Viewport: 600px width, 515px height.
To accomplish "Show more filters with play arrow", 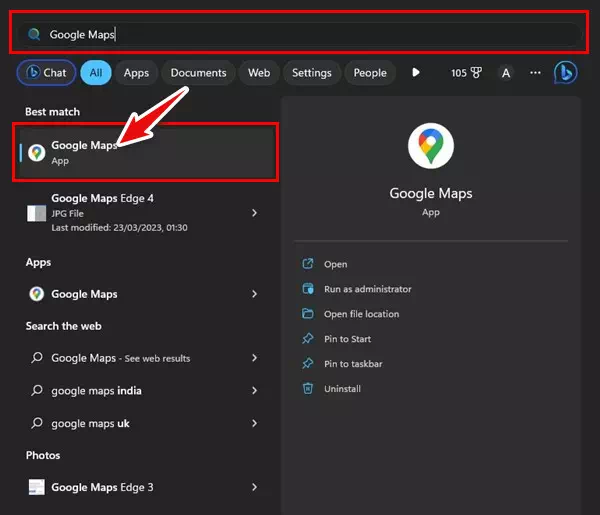I will [416, 72].
